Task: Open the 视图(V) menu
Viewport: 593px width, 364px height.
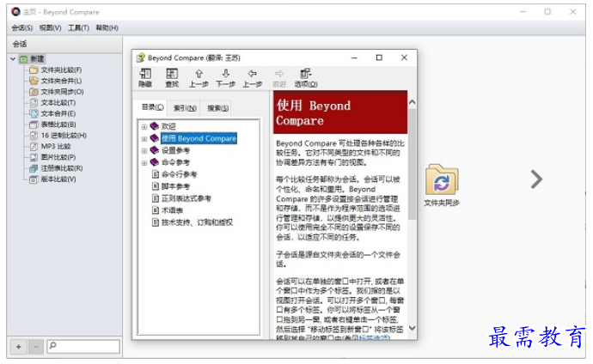Action: (x=51, y=28)
